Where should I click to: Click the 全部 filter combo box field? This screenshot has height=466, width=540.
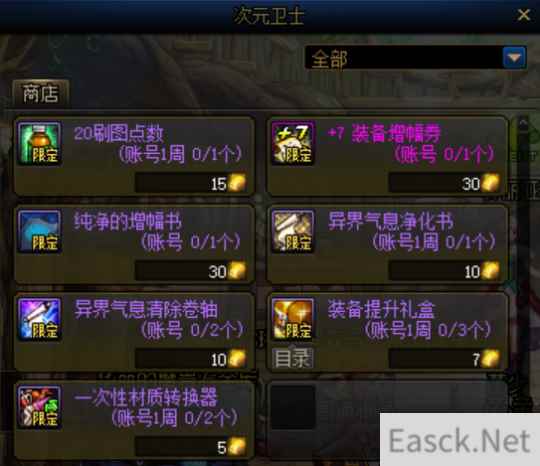(x=416, y=57)
